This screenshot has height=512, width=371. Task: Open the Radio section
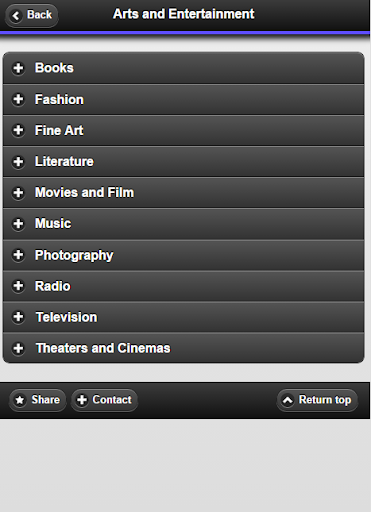pos(183,286)
